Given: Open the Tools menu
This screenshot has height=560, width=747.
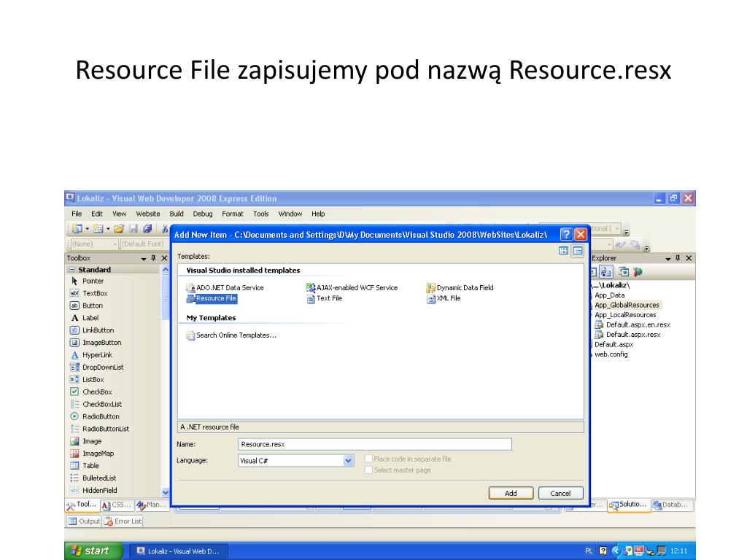Looking at the screenshot, I should pyautogui.click(x=260, y=214).
